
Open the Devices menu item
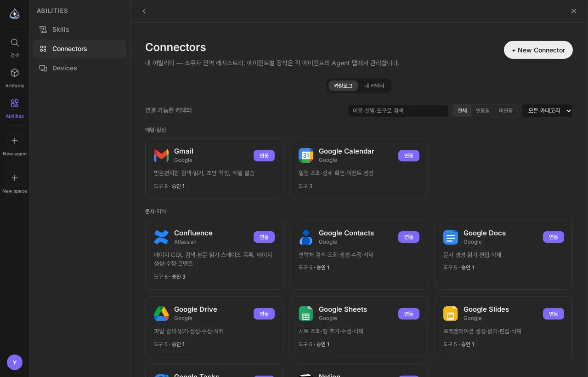pos(79,68)
